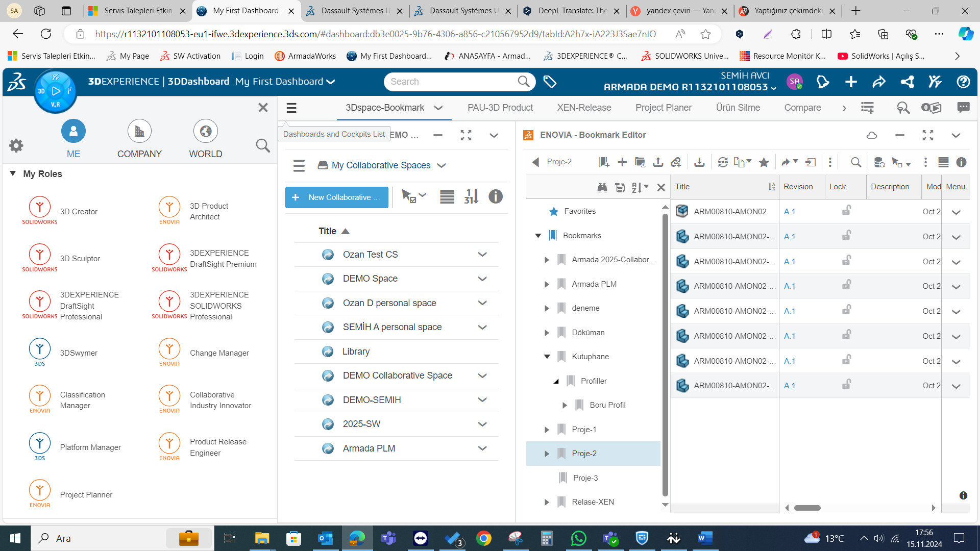The height and width of the screenshot is (551, 980).
Task: Expand the Ozan Test CS row chevron
Action: point(482,255)
